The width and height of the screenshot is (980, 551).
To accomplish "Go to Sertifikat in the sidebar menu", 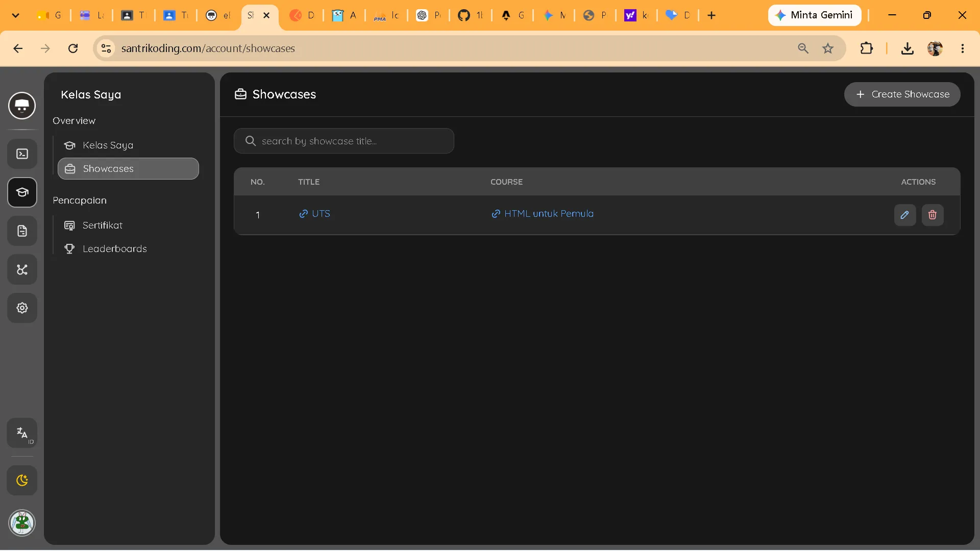I will (x=102, y=226).
